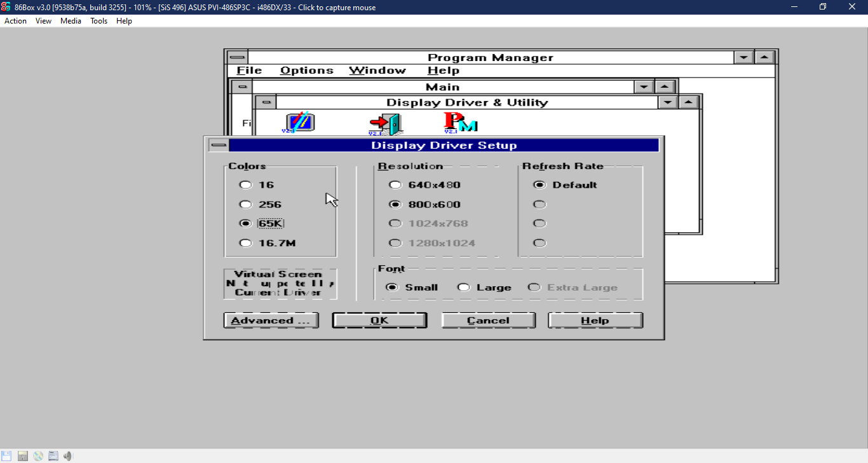
Task: Click the CD-ROM drive status icon
Action: [37, 455]
